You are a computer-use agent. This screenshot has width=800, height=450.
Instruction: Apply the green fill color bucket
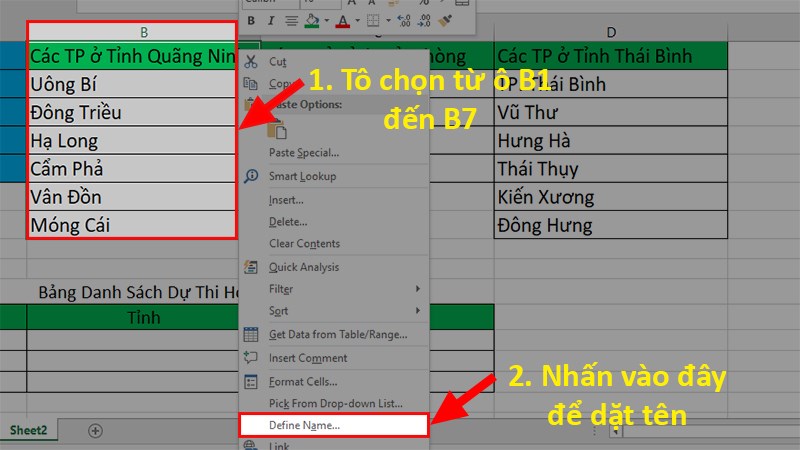(312, 21)
